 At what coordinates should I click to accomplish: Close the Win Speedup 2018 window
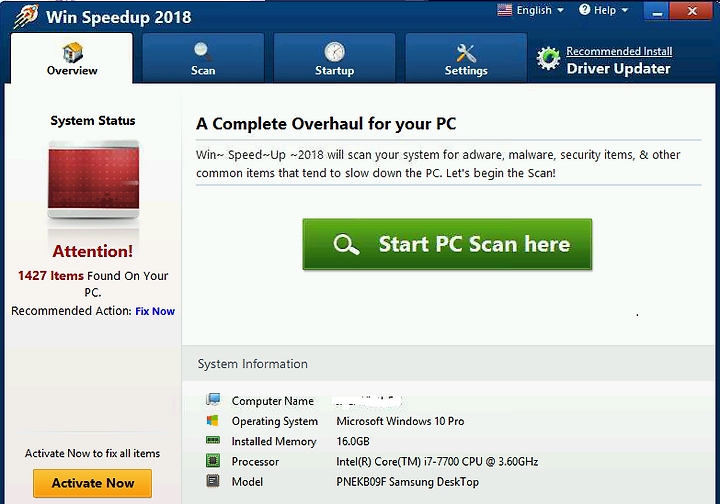click(x=692, y=11)
